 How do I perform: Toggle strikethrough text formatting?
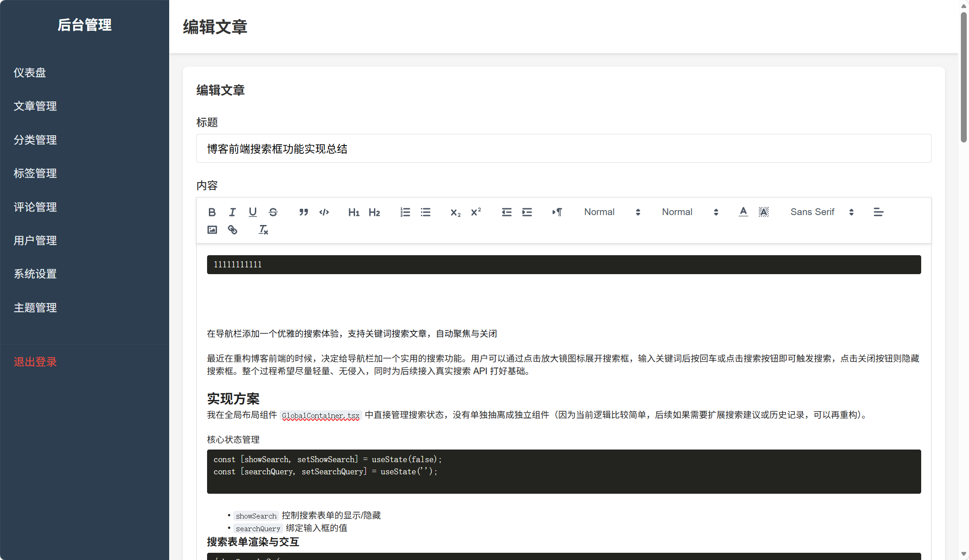click(x=273, y=212)
